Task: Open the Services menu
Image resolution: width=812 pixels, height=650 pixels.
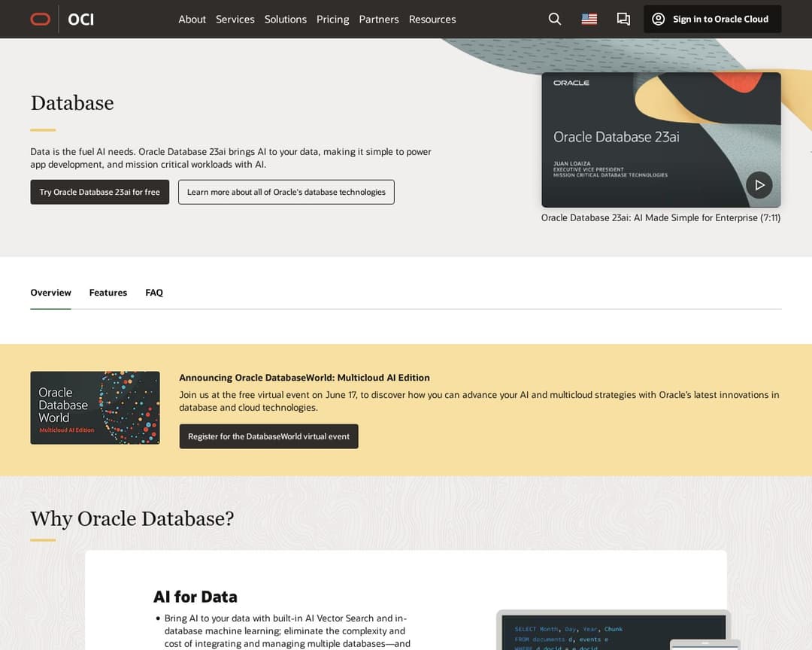Action: pos(235,19)
